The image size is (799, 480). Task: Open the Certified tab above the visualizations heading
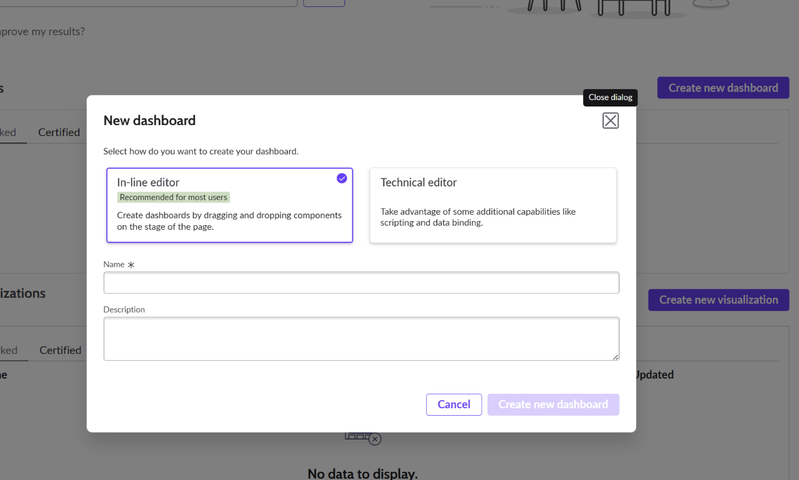(x=59, y=132)
